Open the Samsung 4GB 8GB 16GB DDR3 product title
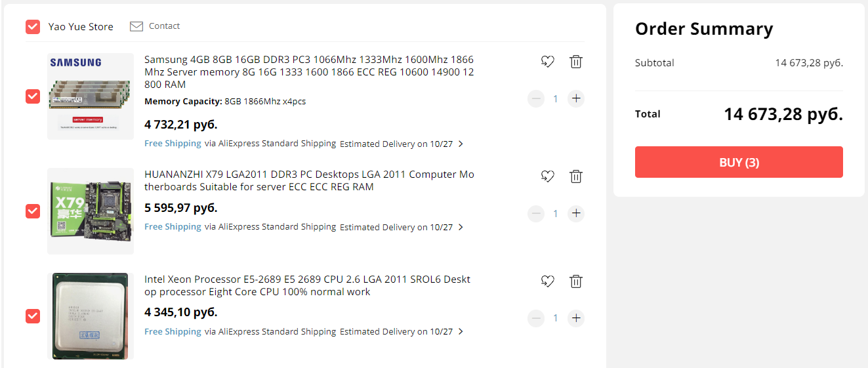 (308, 72)
